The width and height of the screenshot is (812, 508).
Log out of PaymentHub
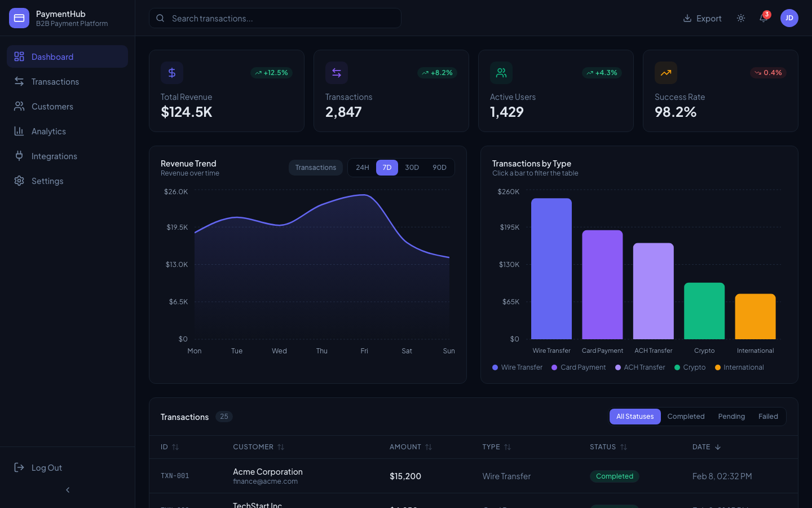[68, 467]
